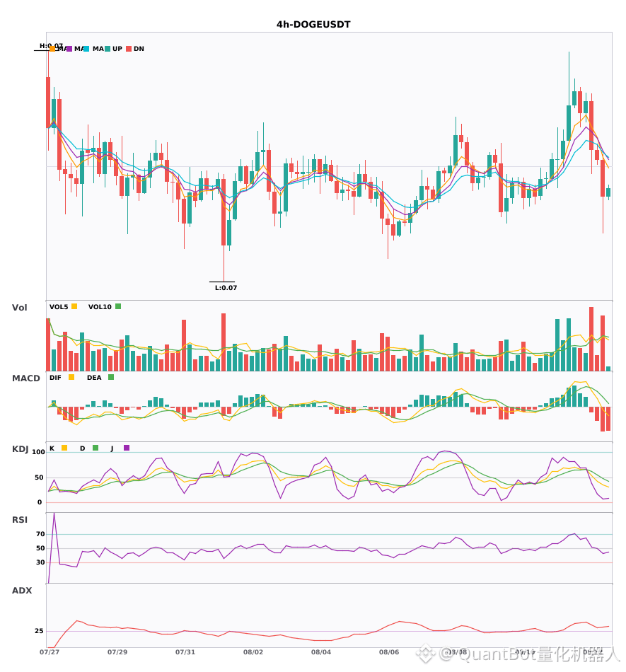The height and width of the screenshot is (672, 626).
Task: Click the RSI axis value 70
Action: tap(41, 534)
